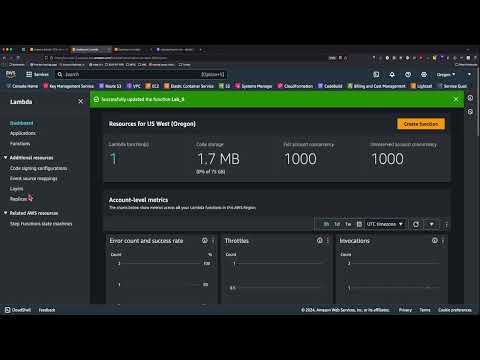Open Elastic Container Service favorite
This screenshot has width=480, height=360.
(189, 86)
